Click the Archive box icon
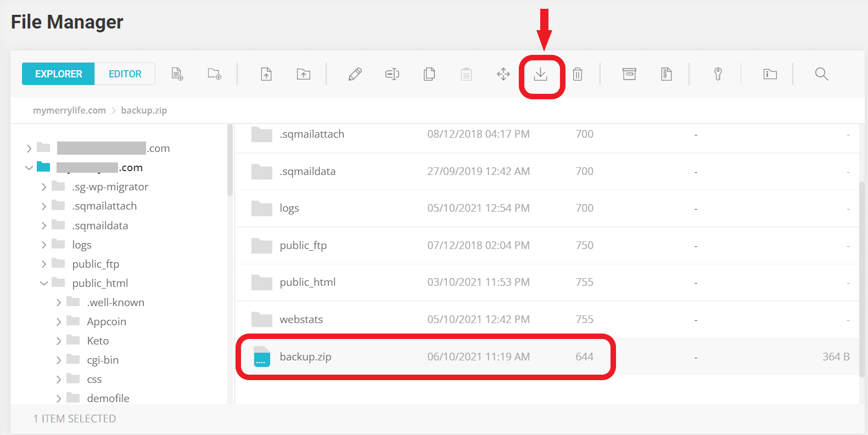Image resolution: width=868 pixels, height=435 pixels. [629, 74]
